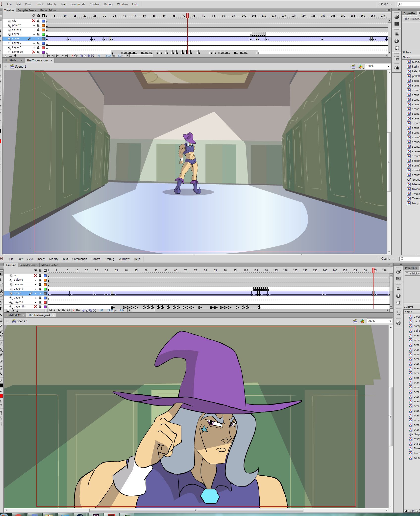Show the hidden wip layer in bottom timeline
Screen dimensions: 420x516
click(35, 275)
